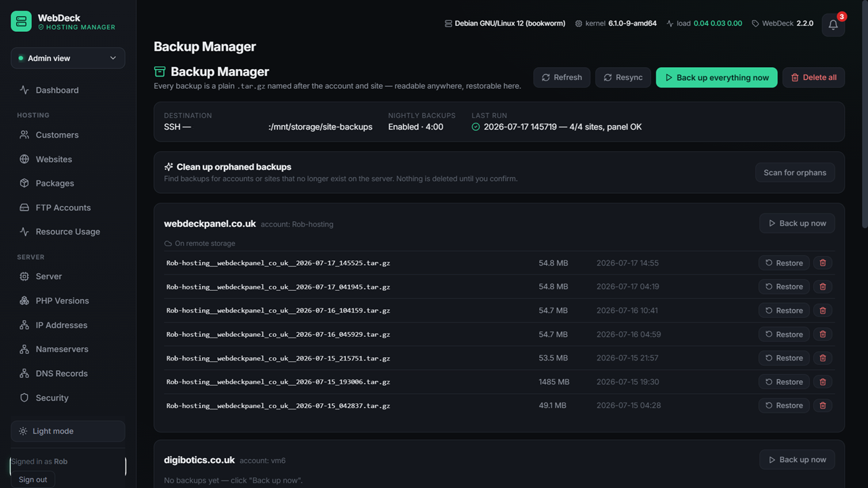
Task: Delete the 2026-07-17_041945 backup via trash icon
Action: pyautogui.click(x=823, y=287)
